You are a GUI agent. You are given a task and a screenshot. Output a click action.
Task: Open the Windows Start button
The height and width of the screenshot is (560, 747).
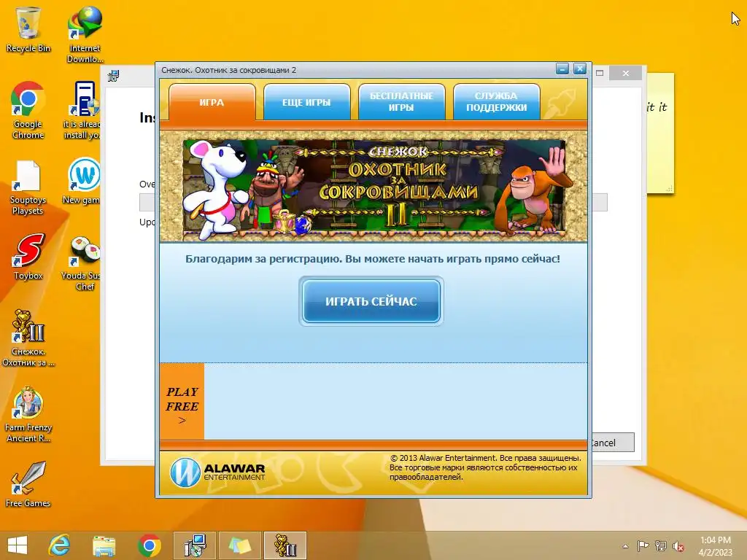pyautogui.click(x=18, y=545)
